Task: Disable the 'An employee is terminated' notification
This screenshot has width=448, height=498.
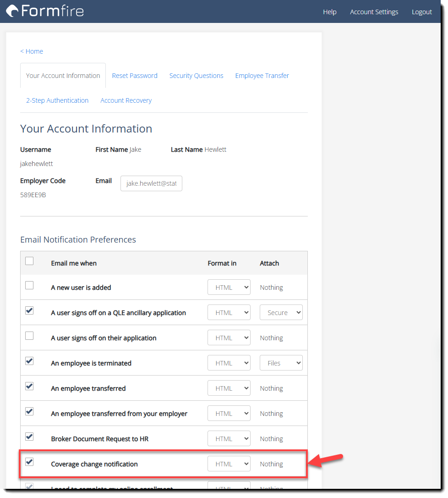Action: pos(29,360)
